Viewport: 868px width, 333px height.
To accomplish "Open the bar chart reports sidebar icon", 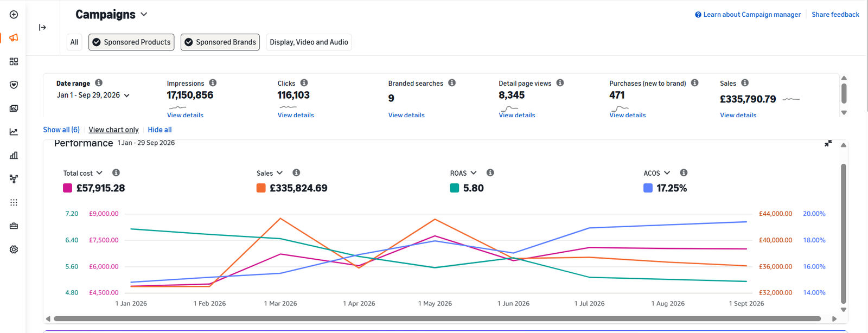I will point(14,155).
